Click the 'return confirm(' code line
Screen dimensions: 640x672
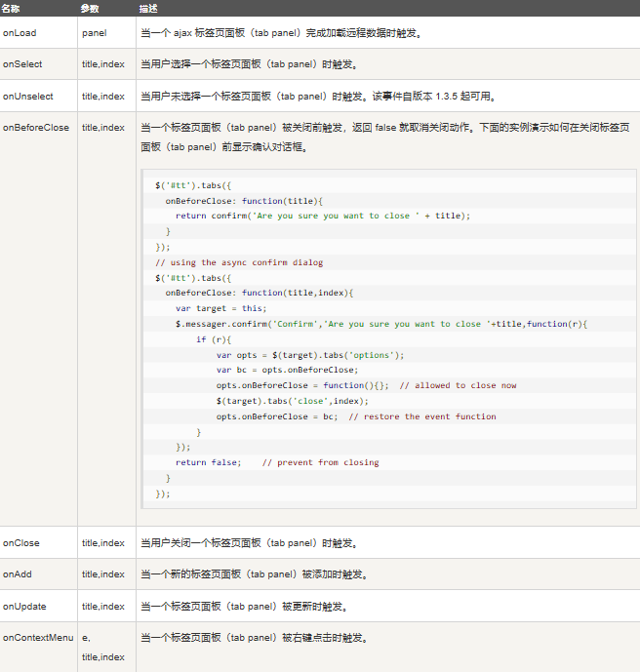click(323, 216)
